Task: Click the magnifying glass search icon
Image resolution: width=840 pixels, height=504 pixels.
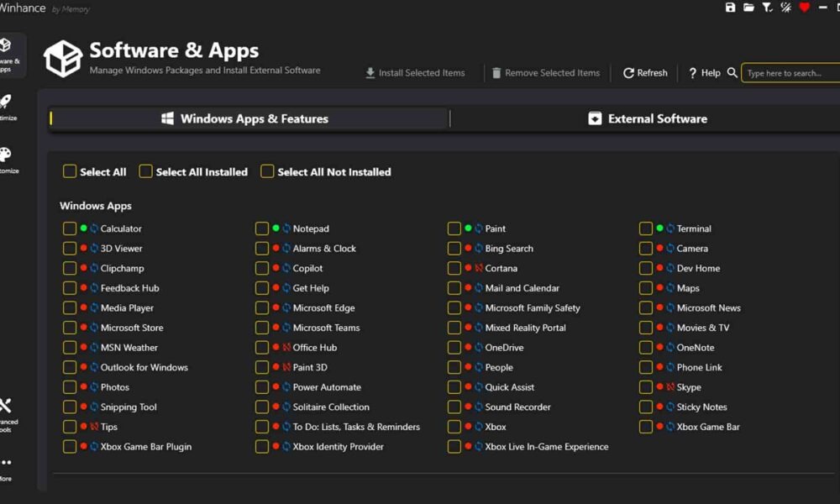Action: (x=732, y=72)
